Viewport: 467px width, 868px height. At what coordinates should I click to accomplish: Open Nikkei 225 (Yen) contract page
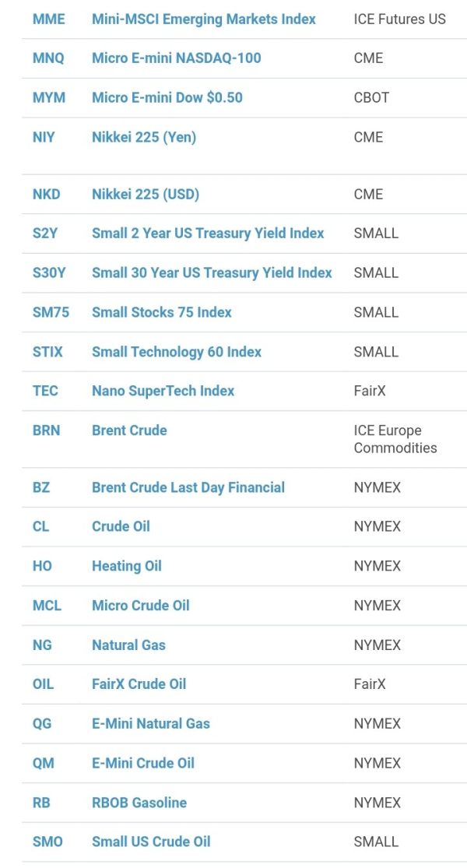pyautogui.click(x=144, y=137)
